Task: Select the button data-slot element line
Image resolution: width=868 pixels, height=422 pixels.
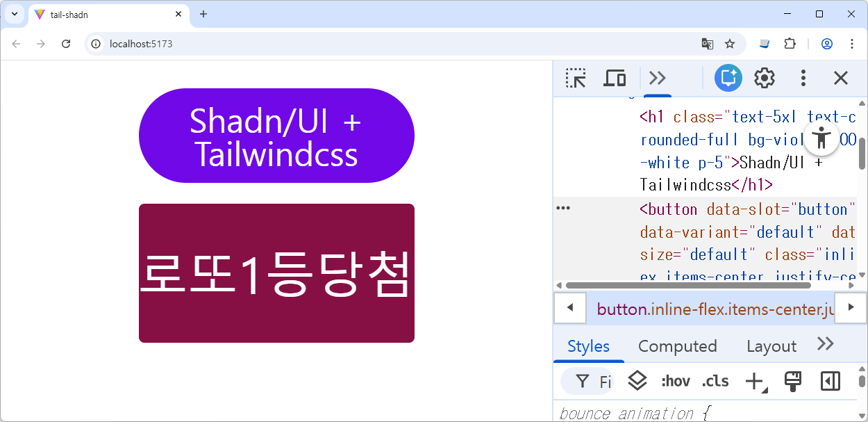Action: (748, 209)
